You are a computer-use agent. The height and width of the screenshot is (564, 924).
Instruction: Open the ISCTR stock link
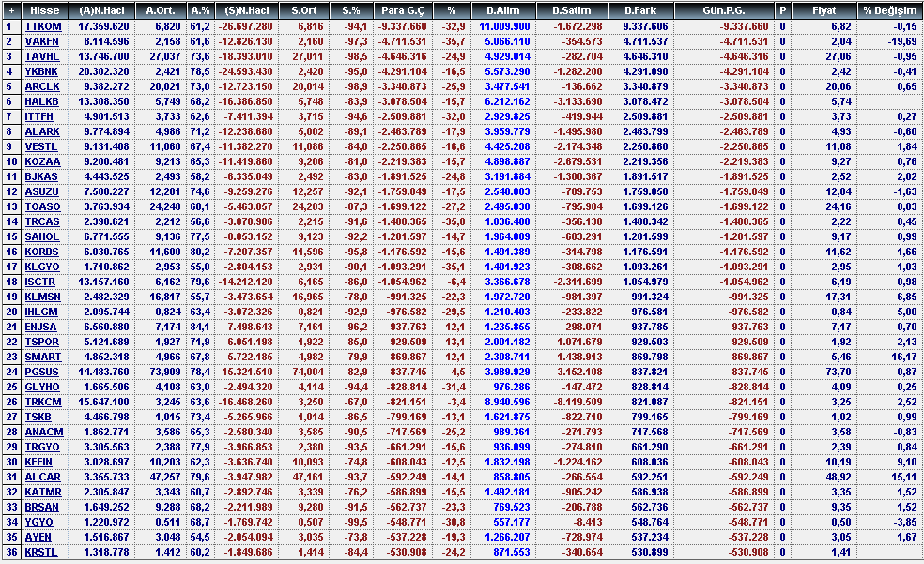pos(40,282)
